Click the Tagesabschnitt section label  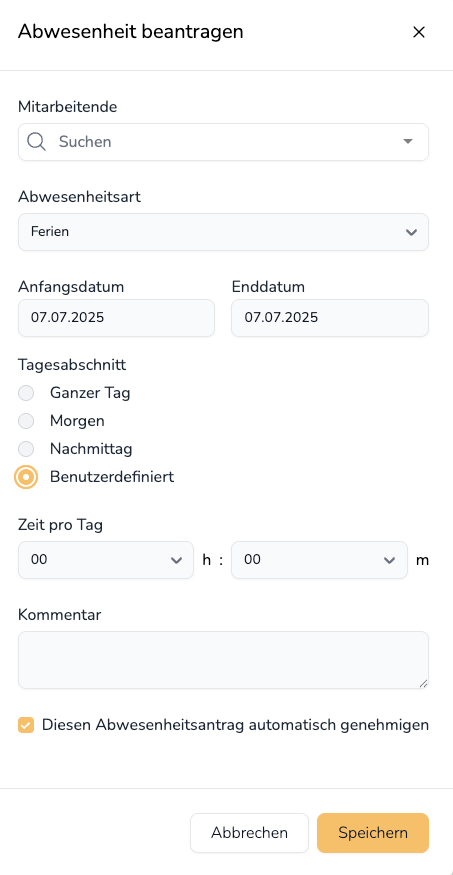click(72, 365)
